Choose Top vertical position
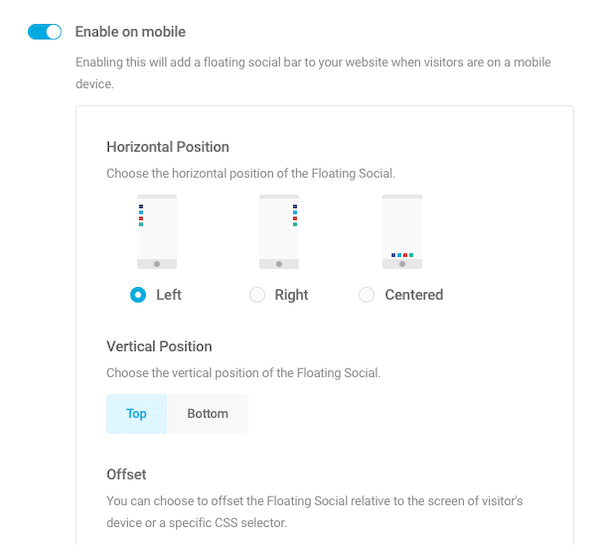The image size is (600, 545). [x=137, y=414]
